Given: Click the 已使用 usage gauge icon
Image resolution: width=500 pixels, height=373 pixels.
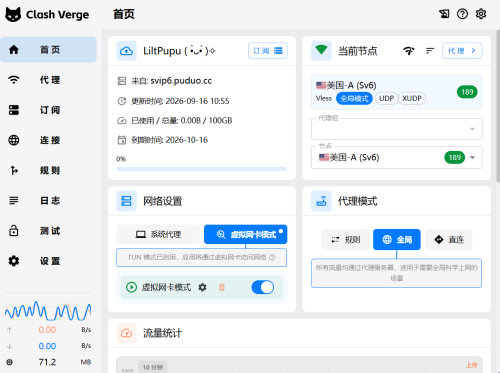Looking at the screenshot, I should coord(122,121).
